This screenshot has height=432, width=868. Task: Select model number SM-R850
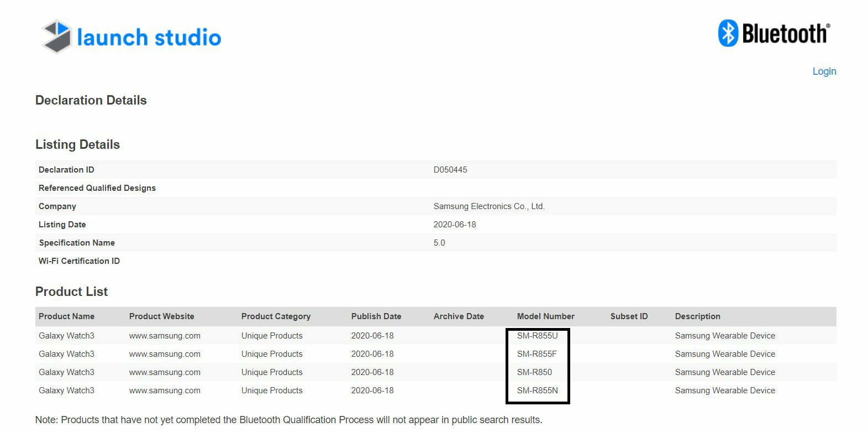point(534,372)
